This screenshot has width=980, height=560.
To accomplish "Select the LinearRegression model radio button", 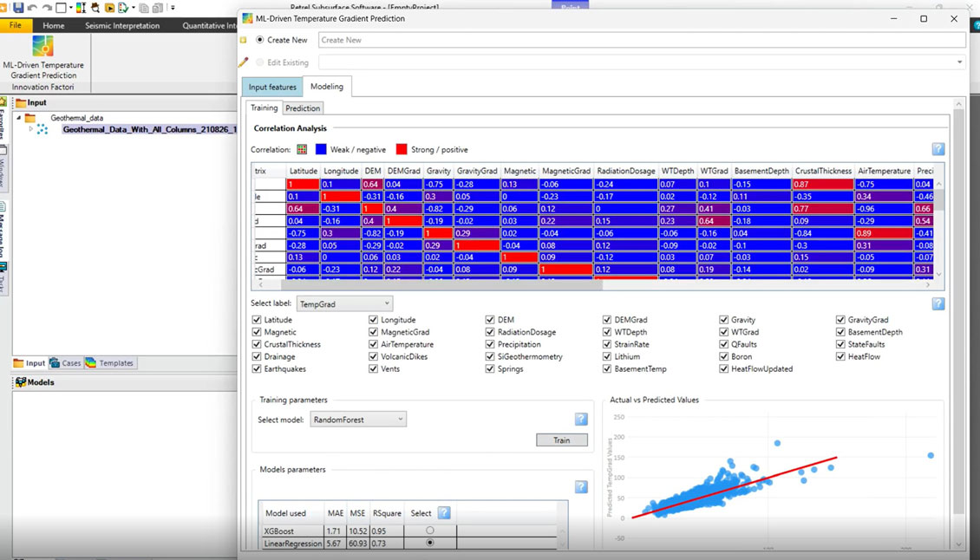I will (x=429, y=544).
